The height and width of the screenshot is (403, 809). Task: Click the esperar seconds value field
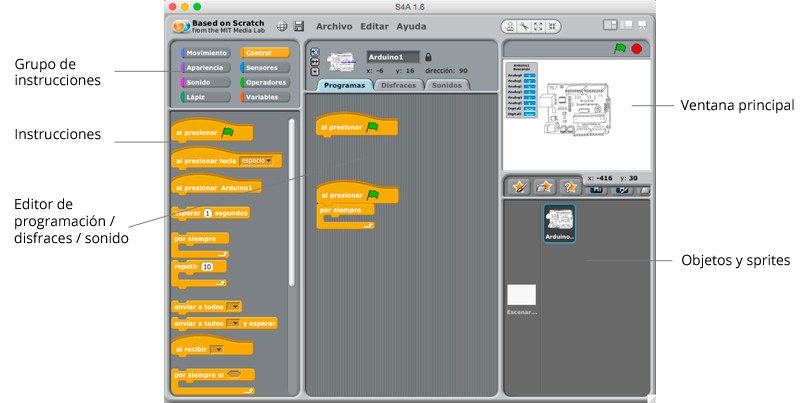coord(207,213)
